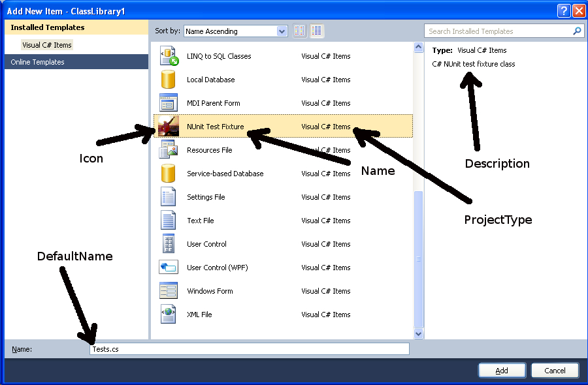Viewport: 588px width, 385px height.
Task: Switch to medium icons list view
Action: pyautogui.click(x=316, y=31)
